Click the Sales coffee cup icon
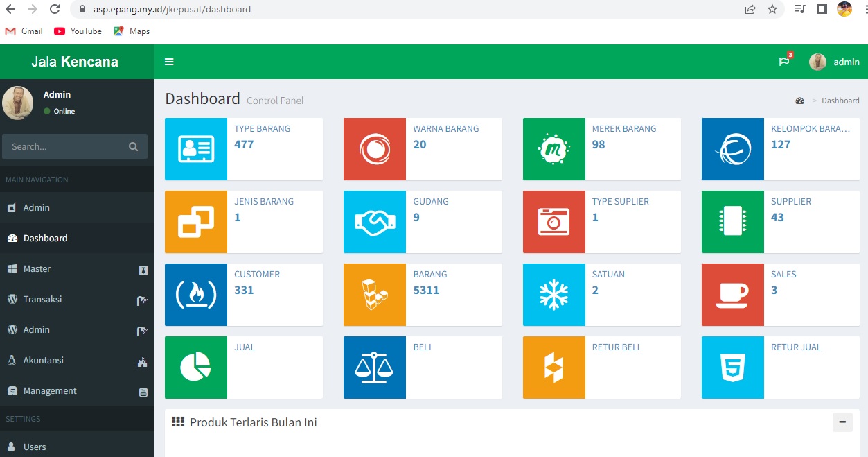 pos(732,295)
